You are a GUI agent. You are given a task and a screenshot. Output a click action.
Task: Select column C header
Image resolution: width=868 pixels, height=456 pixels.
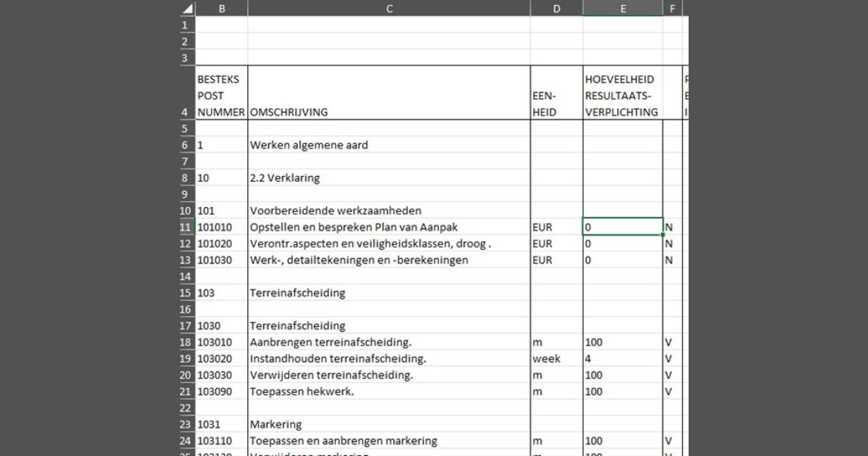389,8
